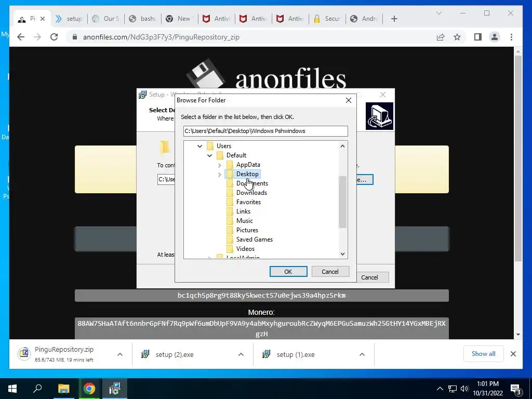The width and height of the screenshot is (532, 399).
Task: Select the Links folder
Action: click(x=243, y=211)
